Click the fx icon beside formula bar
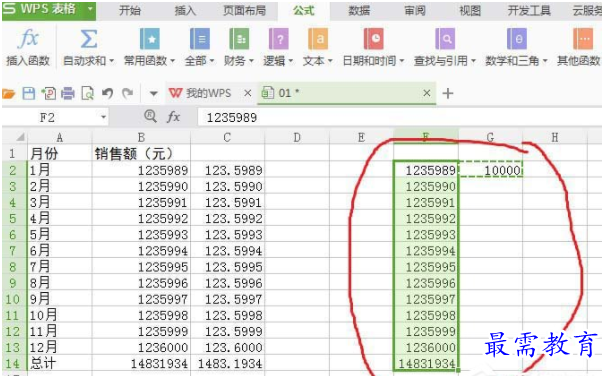The image size is (606, 376). pyautogui.click(x=174, y=117)
